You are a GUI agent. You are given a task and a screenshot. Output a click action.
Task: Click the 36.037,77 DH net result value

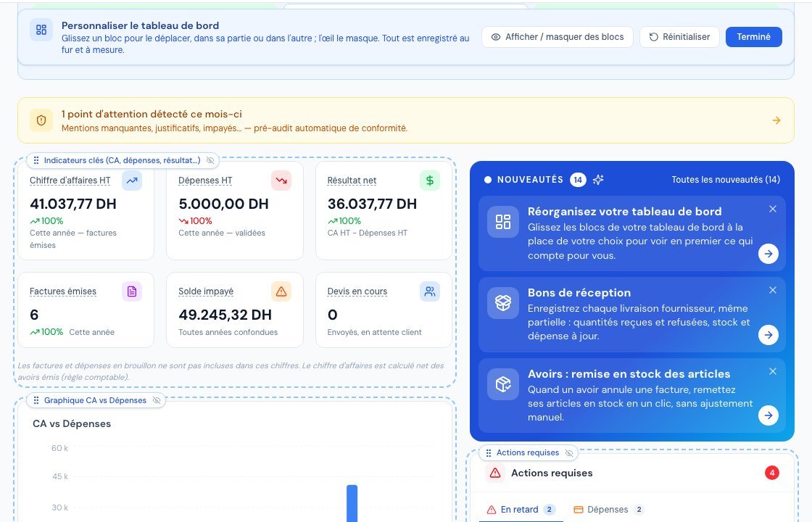(x=373, y=204)
